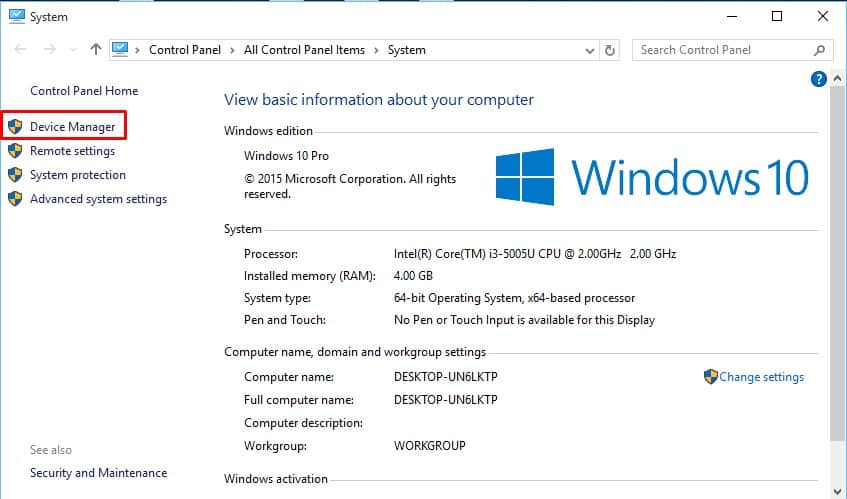Expand chevron before Control Panel breadcrumb
The image size is (847, 499).
click(138, 51)
